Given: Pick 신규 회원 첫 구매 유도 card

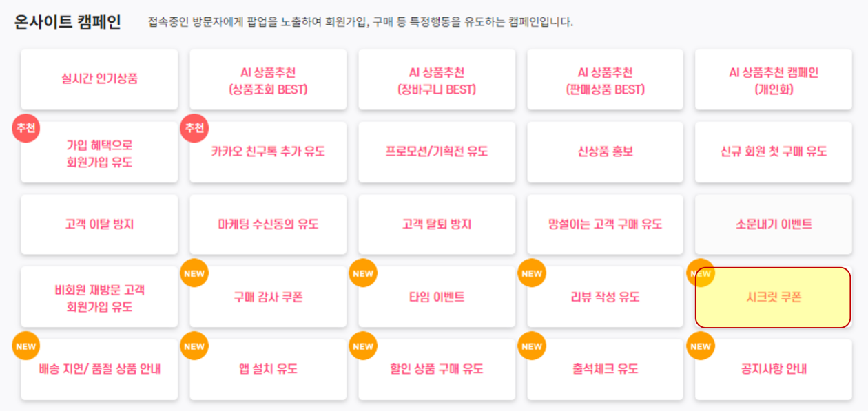Looking at the screenshot, I should (x=774, y=152).
